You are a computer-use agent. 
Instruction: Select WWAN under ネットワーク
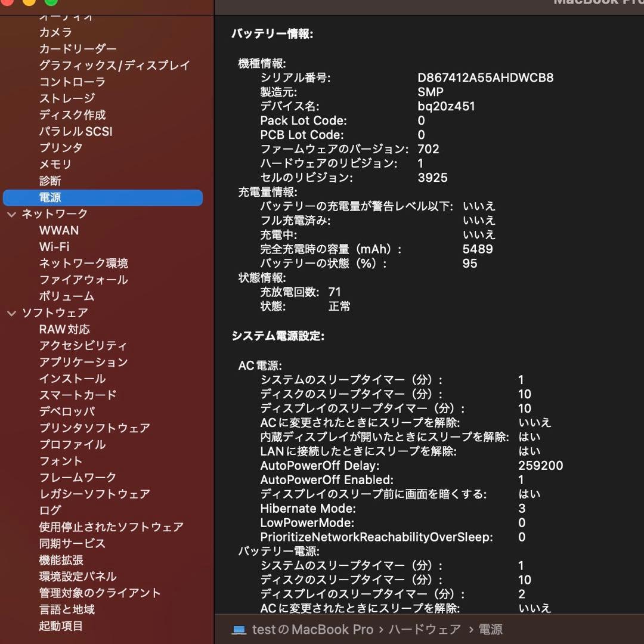(59, 230)
